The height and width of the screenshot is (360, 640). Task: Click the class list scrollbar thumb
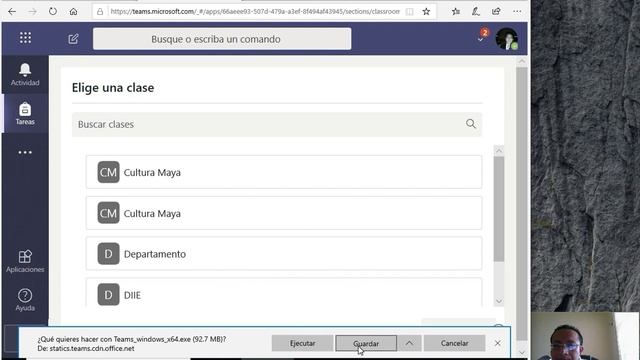coord(499,209)
